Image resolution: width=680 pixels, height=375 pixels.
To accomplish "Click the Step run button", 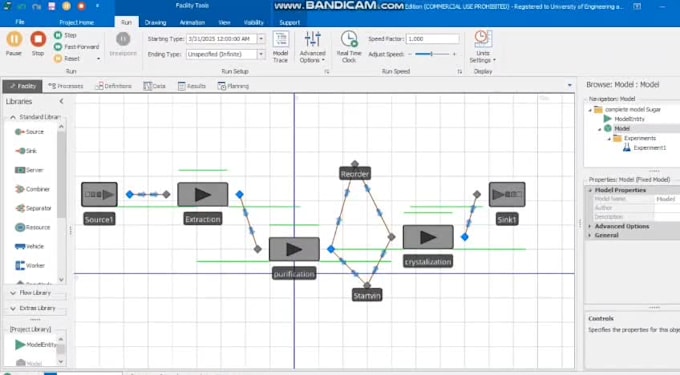I will pos(65,35).
